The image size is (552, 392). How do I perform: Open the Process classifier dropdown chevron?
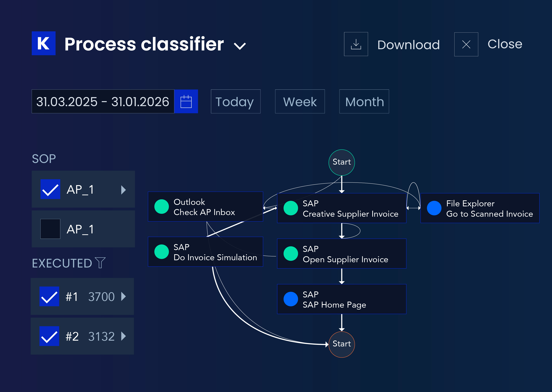coord(240,46)
